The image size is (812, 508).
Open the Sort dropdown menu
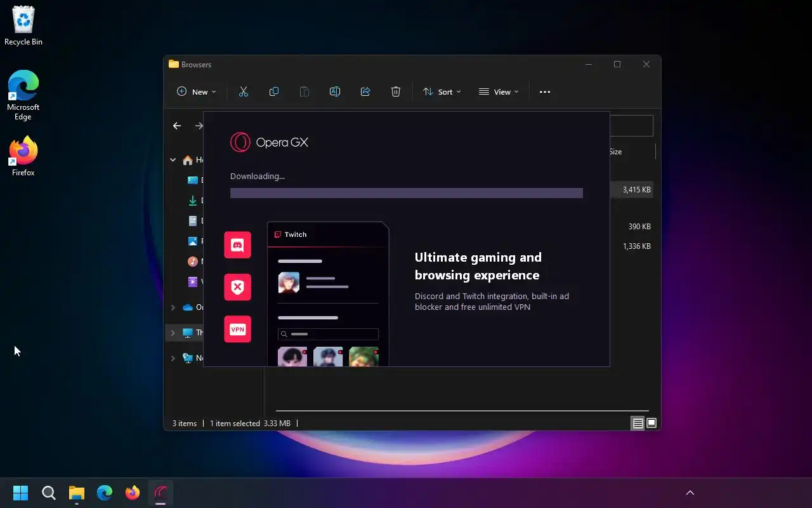click(x=442, y=91)
